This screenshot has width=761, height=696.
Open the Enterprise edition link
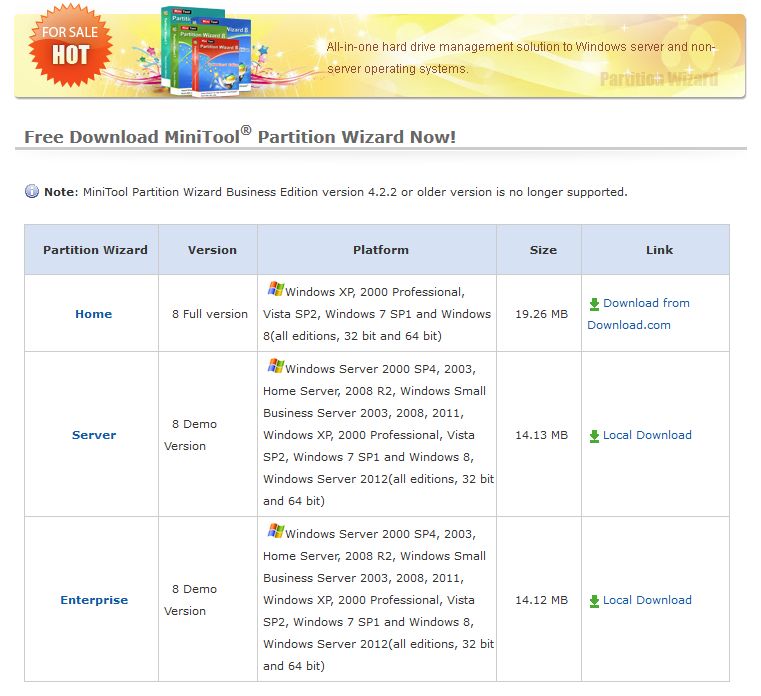(94, 600)
